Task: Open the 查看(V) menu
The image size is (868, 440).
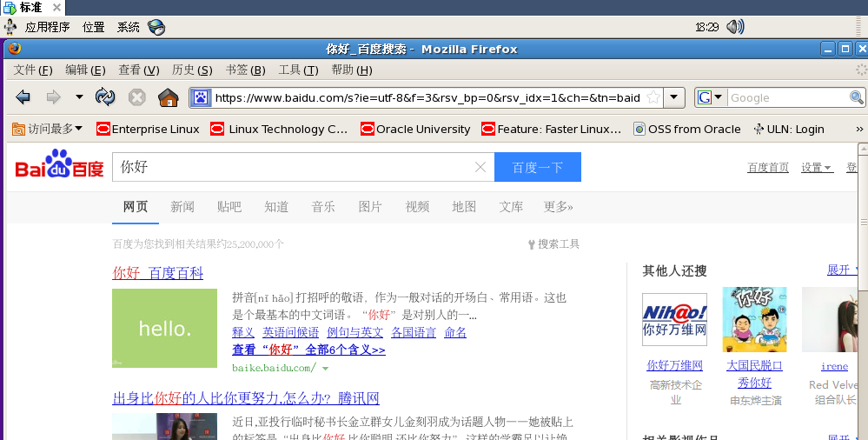Action: (x=138, y=70)
